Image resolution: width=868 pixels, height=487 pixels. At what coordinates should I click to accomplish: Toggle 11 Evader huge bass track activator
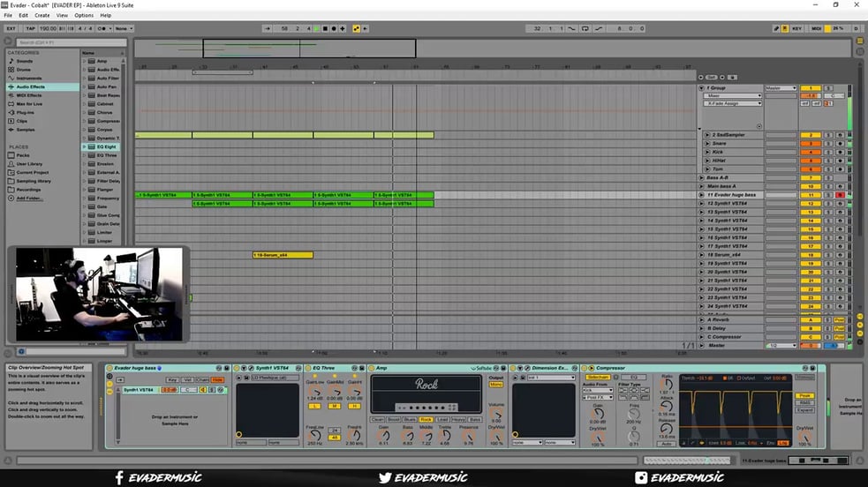tap(811, 195)
